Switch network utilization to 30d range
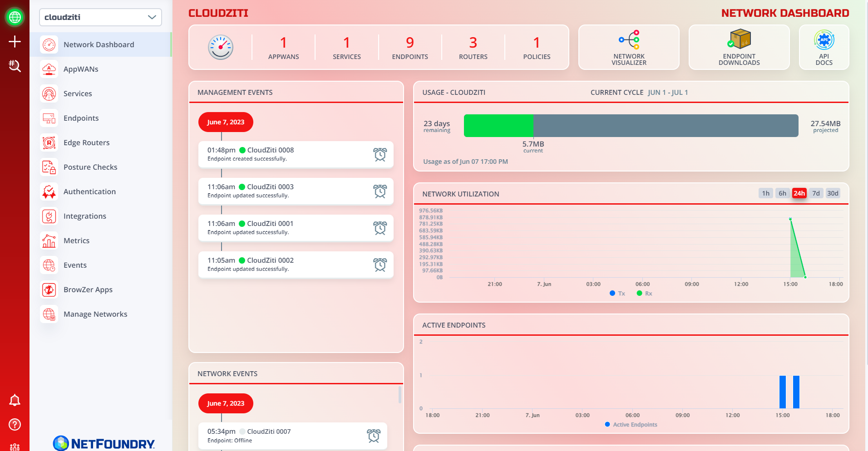Screen dimensions: 868x451 [833, 193]
